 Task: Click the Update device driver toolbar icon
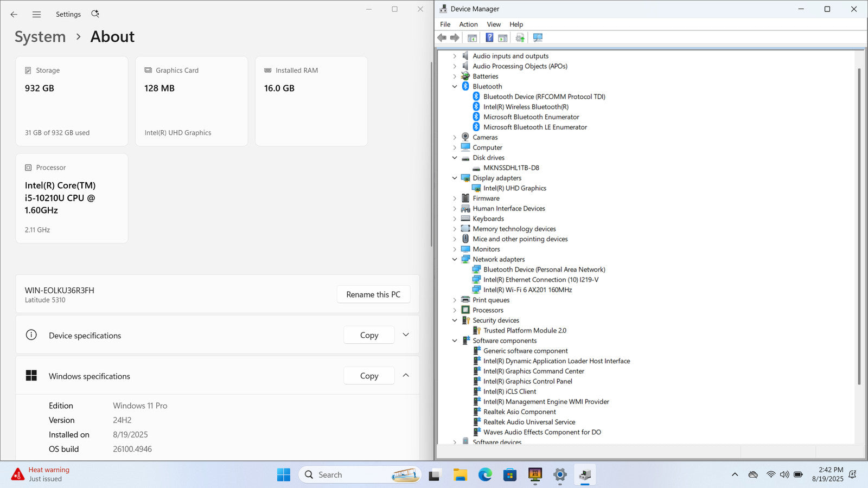520,38
